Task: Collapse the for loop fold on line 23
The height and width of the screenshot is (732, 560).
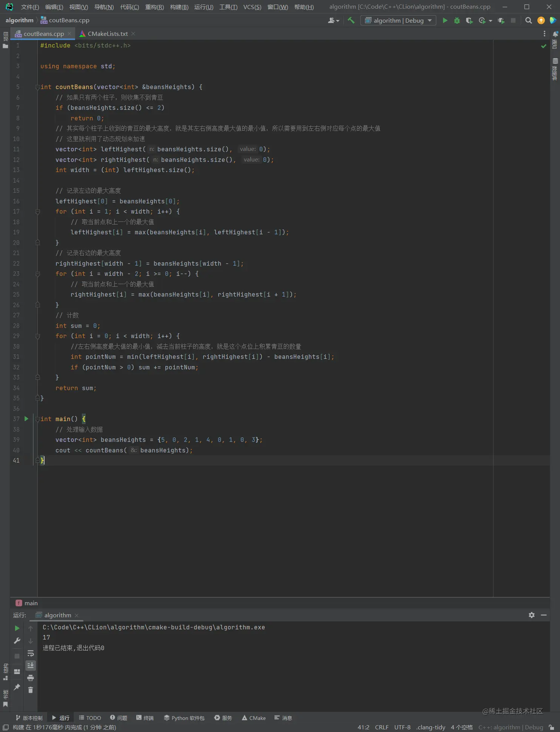Action: 37,274
